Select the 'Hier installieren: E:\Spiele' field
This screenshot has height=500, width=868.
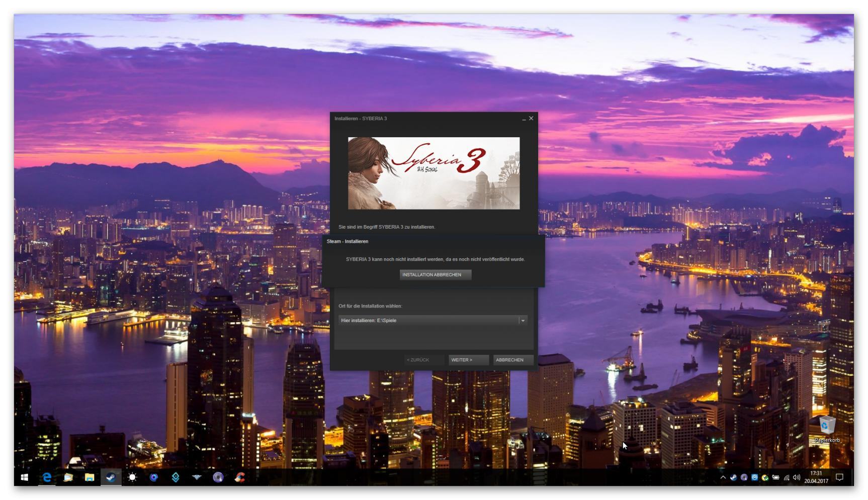click(432, 321)
